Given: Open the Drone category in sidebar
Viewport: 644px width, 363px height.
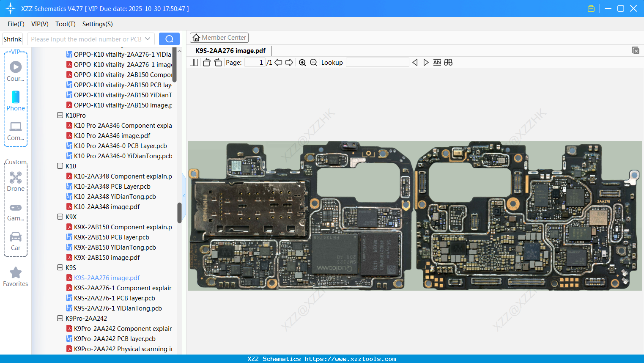Looking at the screenshot, I should point(16,181).
